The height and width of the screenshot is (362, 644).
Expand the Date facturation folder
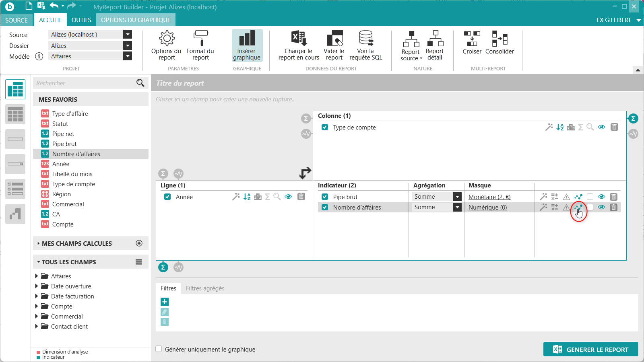(x=37, y=296)
